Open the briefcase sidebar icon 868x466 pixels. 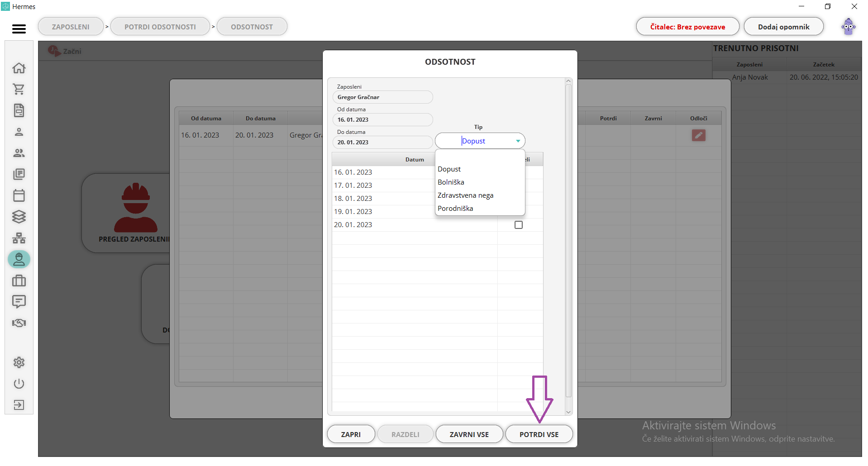point(19,281)
